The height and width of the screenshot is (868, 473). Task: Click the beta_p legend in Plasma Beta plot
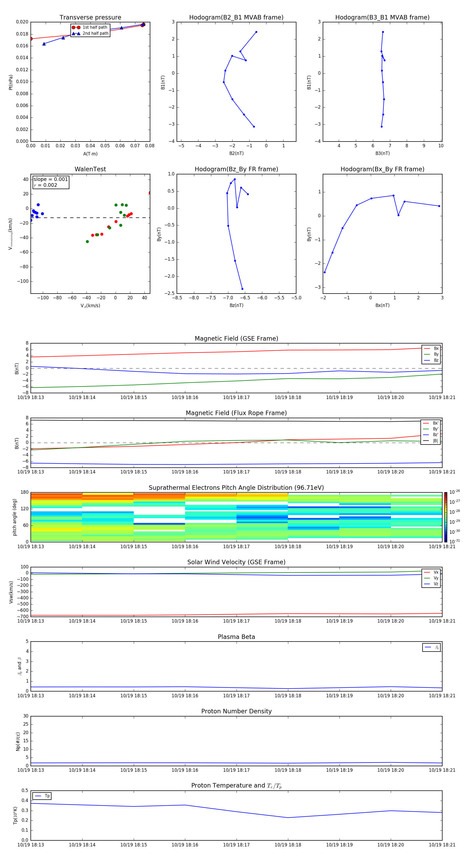(431, 647)
